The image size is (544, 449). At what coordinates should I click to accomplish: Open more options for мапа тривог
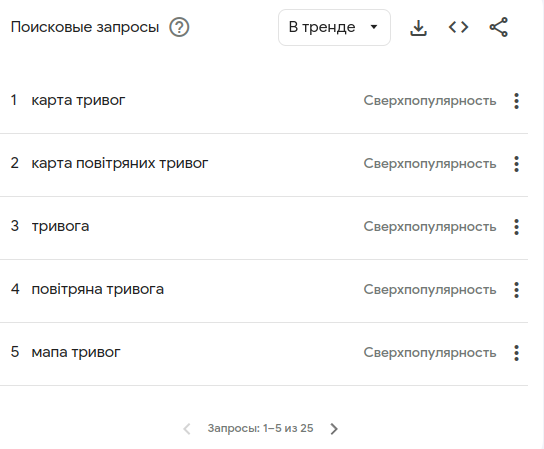click(517, 353)
